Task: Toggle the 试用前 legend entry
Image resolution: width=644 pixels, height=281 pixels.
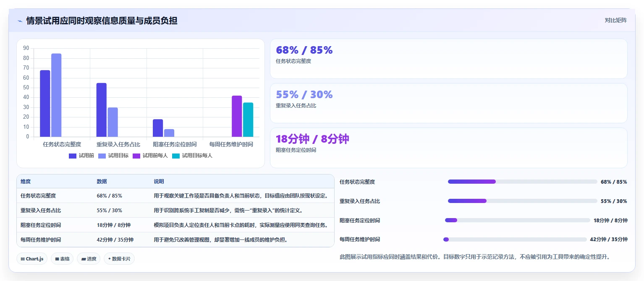Action: click(81, 156)
